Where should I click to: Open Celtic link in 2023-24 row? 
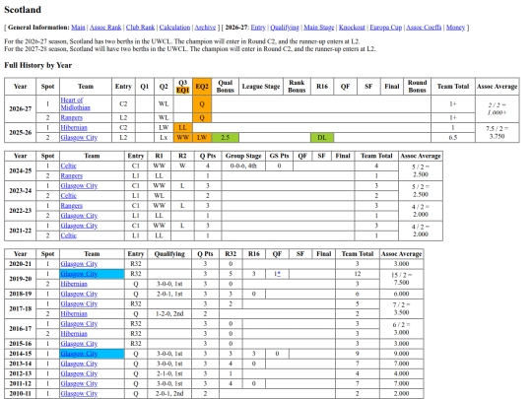pyautogui.click(x=69, y=195)
